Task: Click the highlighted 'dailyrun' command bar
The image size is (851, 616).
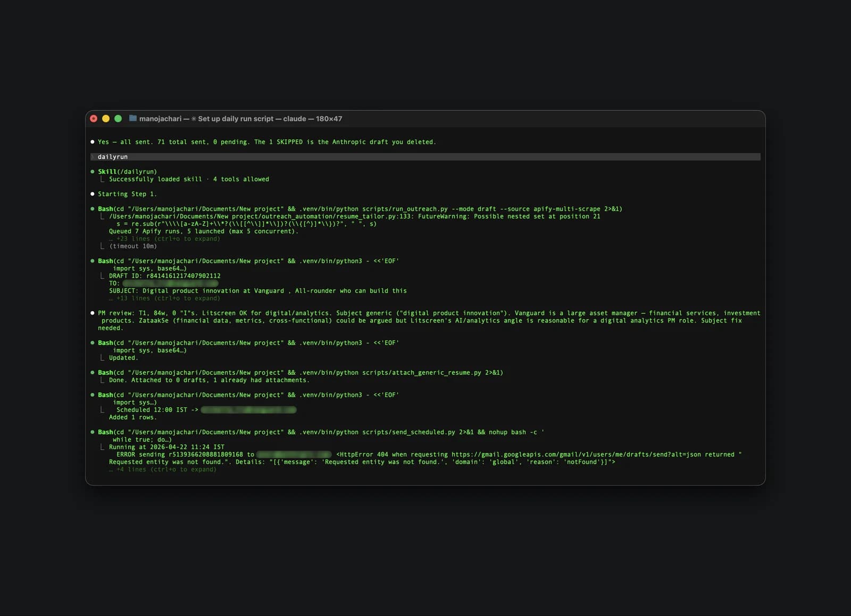Action: (112, 157)
